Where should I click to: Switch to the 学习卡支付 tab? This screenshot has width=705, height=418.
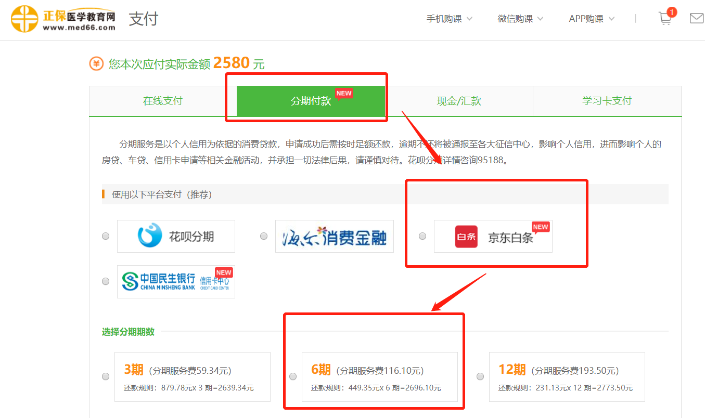608,101
